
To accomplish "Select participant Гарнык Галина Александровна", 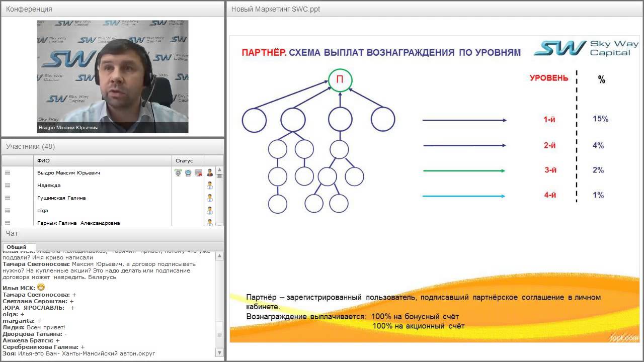I will [78, 223].
